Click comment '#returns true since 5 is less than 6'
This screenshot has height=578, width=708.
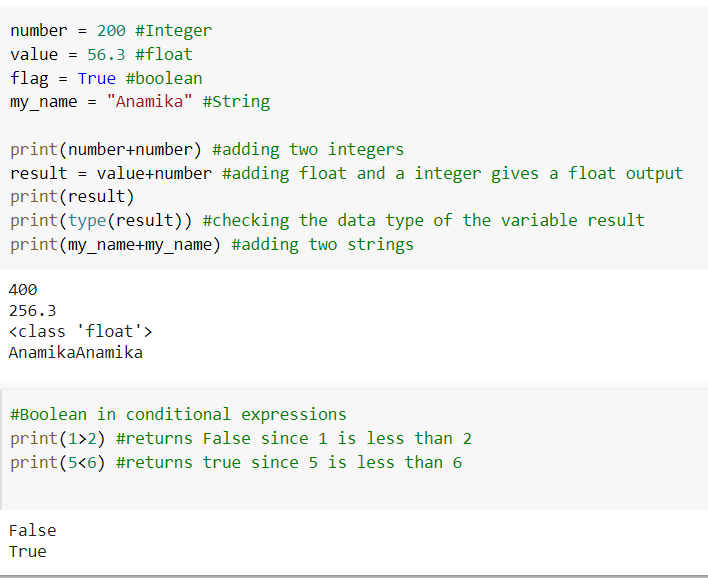coord(289,462)
